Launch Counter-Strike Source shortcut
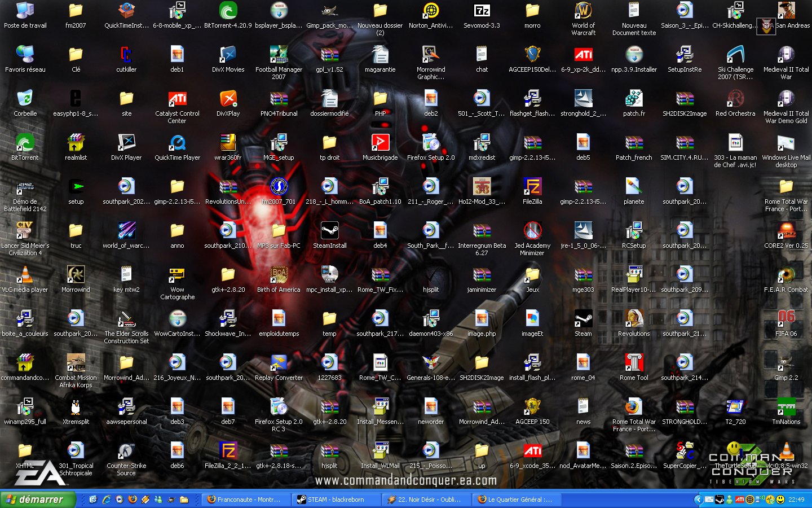Viewport: 812px width, 508px height. (x=127, y=459)
